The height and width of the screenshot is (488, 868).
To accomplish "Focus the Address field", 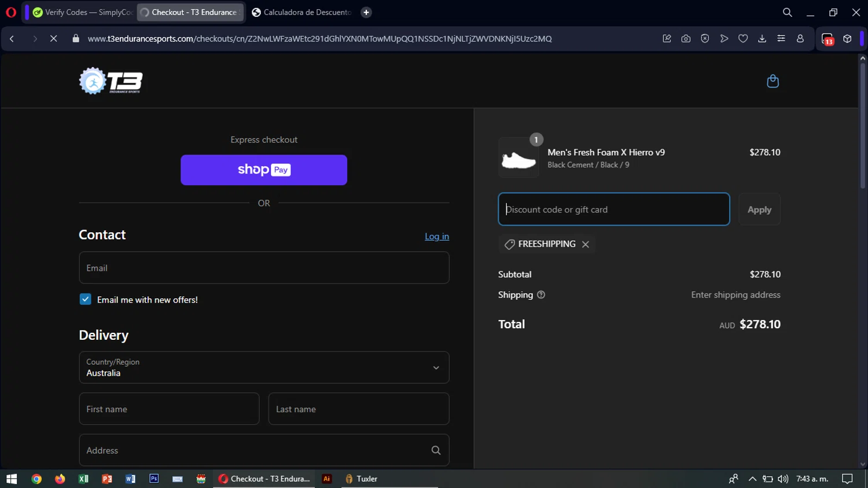I will tap(264, 450).
